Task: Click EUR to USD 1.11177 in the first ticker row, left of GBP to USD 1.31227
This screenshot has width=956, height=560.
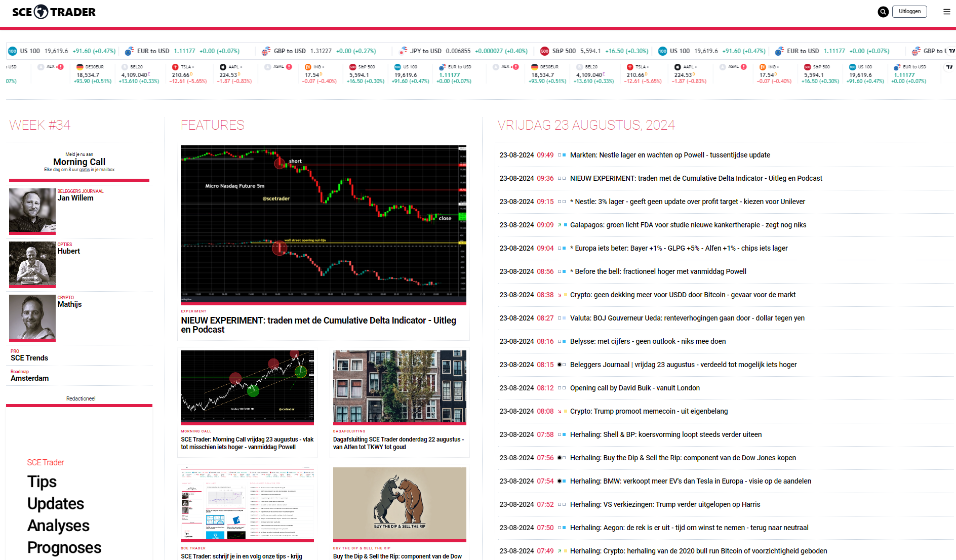Action: 182,51
